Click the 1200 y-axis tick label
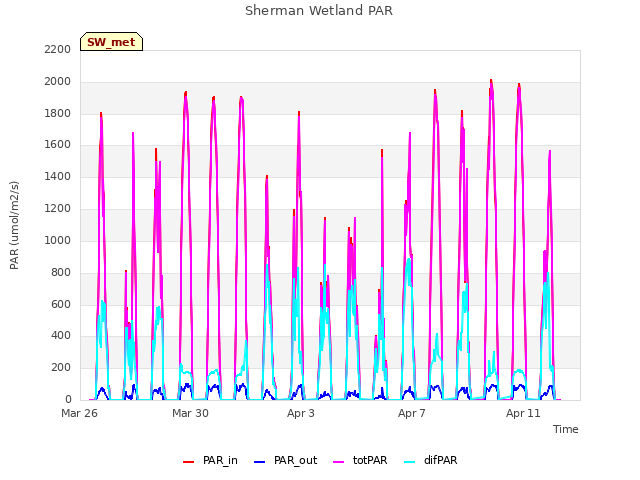This screenshot has width=640, height=480. [x=58, y=208]
